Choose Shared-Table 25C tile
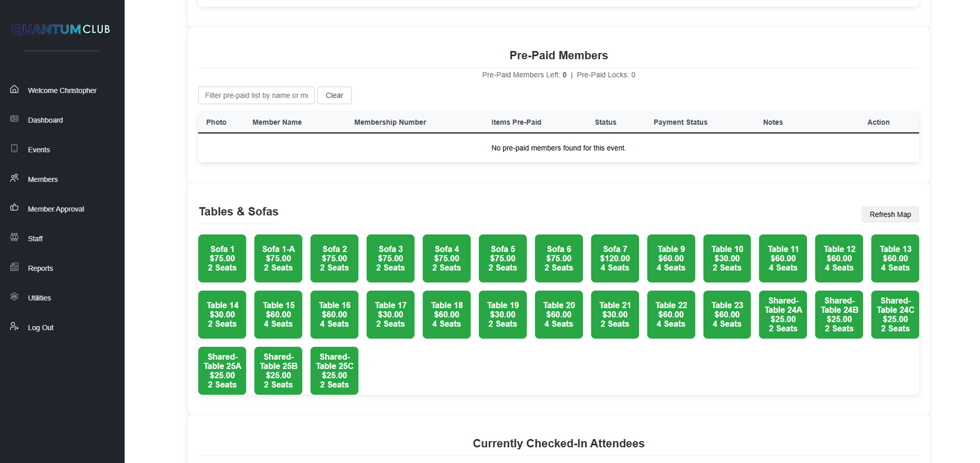This screenshot has width=980, height=463. pyautogui.click(x=334, y=371)
